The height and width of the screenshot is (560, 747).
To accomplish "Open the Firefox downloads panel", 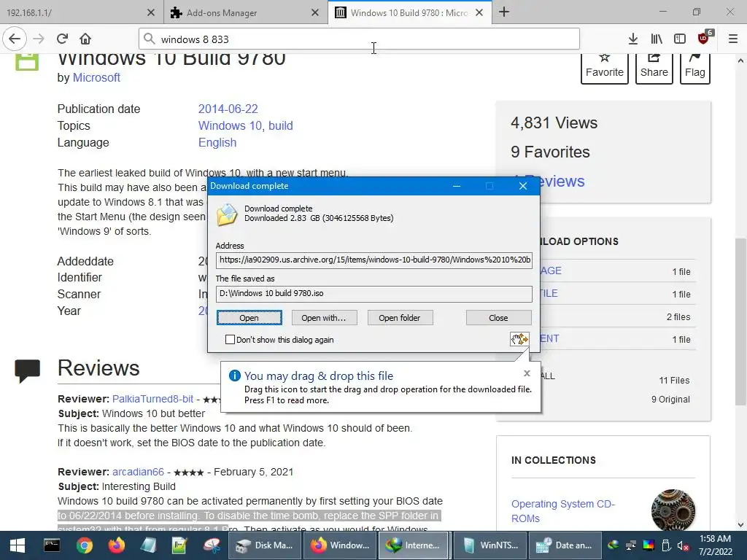I will (632, 39).
